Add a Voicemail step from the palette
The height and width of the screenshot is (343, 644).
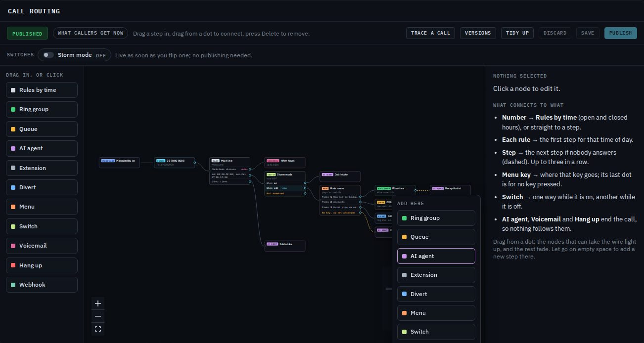(42, 246)
